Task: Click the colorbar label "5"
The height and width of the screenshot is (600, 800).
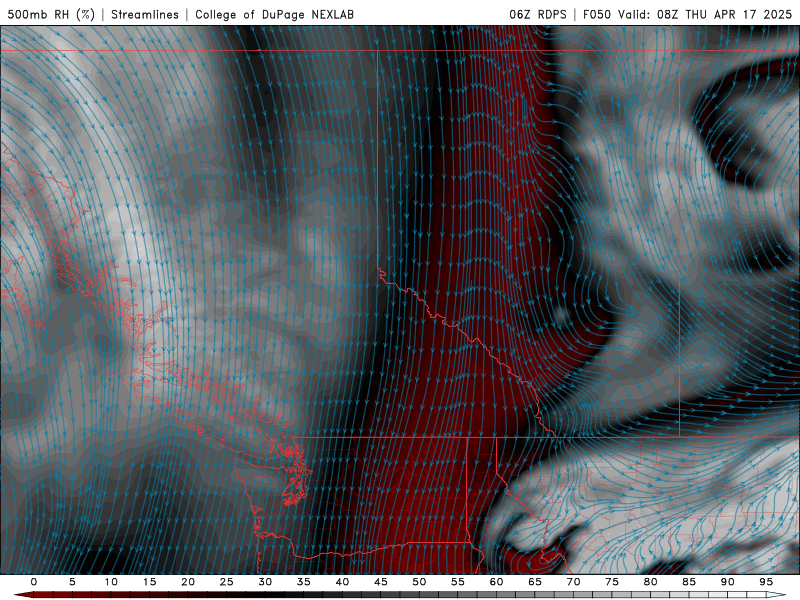Action: coord(72,582)
